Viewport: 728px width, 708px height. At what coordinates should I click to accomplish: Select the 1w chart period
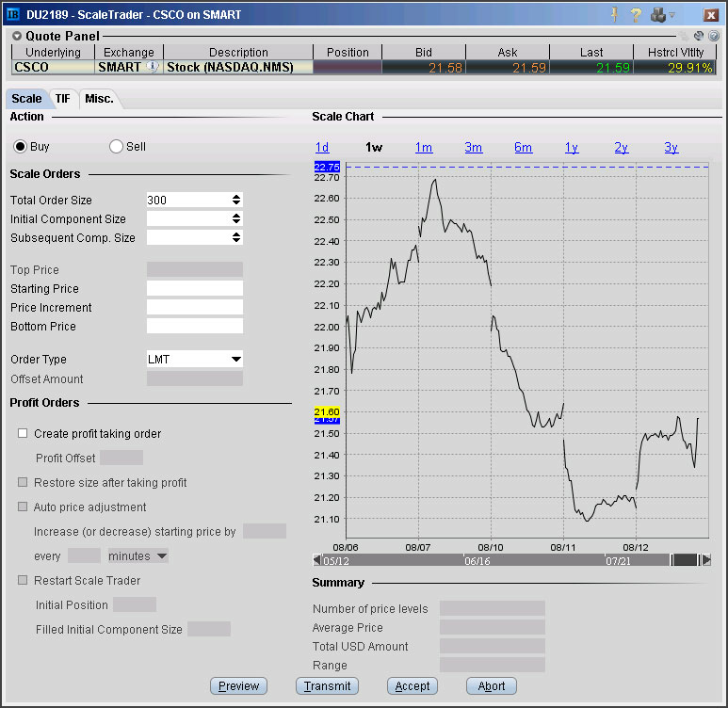374,148
